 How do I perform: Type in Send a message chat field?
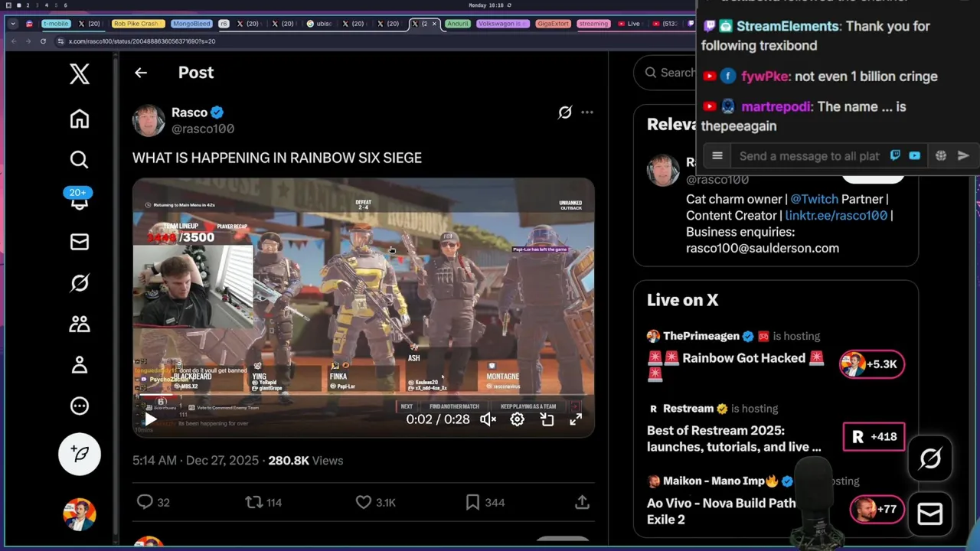tap(809, 156)
